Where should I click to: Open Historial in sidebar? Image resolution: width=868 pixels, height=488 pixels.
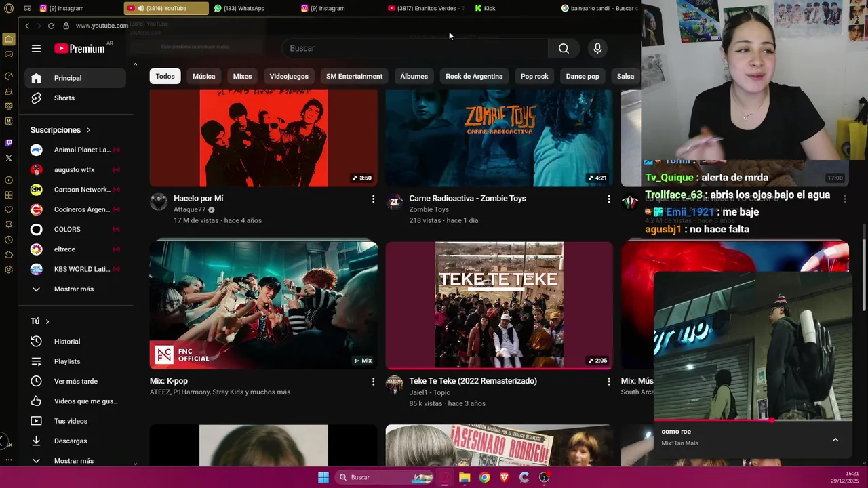[75, 342]
